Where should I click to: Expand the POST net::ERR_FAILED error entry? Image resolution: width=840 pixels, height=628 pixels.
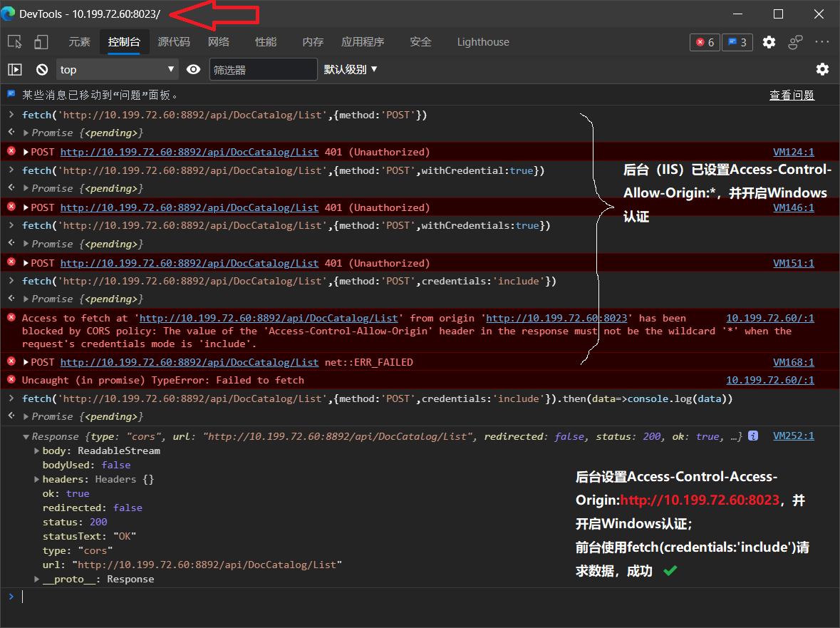26,362
